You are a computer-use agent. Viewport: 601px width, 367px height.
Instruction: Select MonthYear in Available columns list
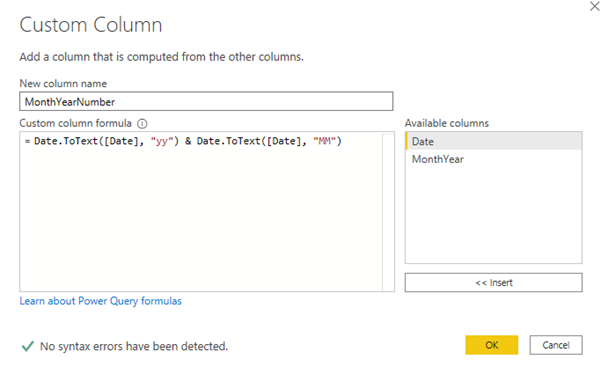pyautogui.click(x=493, y=159)
